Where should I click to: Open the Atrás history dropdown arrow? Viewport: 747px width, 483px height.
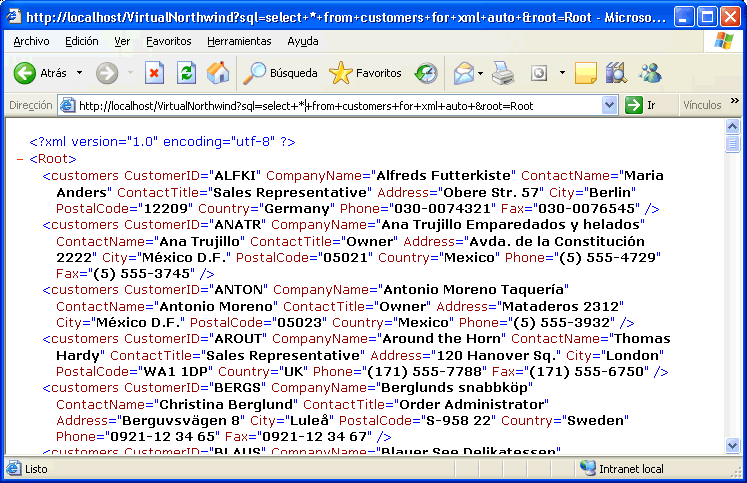(x=80, y=73)
